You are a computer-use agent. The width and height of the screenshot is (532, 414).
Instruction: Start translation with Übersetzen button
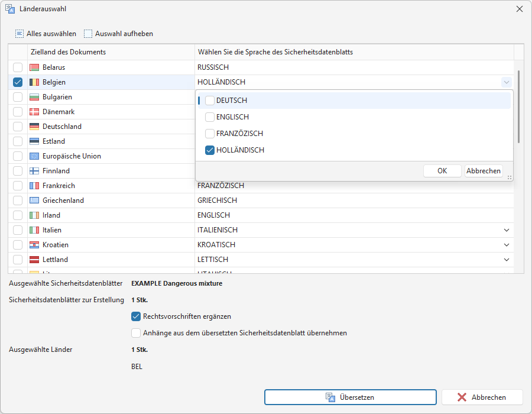(x=350, y=397)
